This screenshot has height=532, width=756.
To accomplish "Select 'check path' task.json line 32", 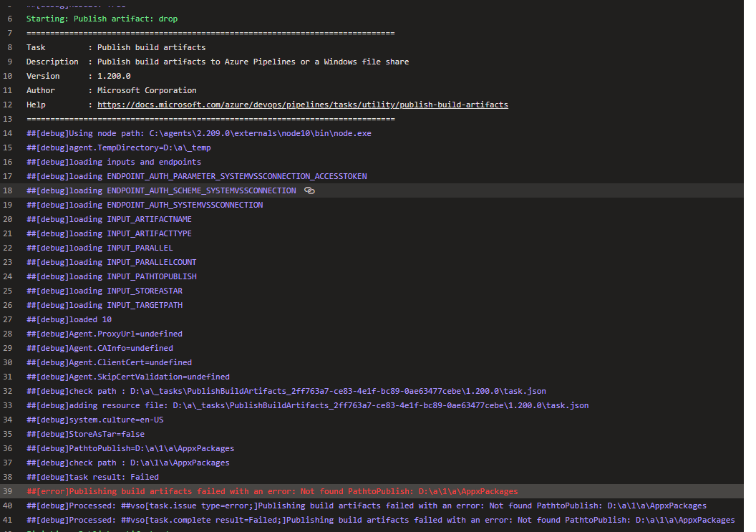I will [286, 391].
